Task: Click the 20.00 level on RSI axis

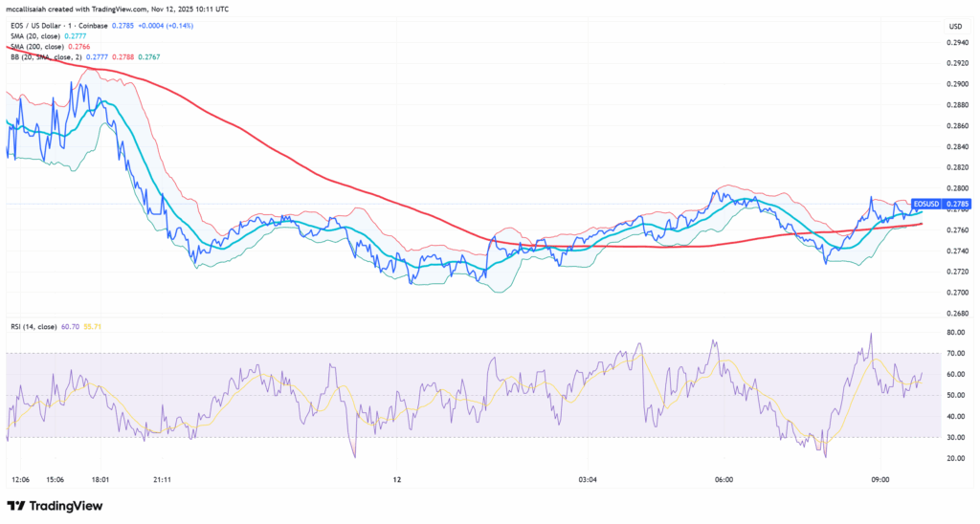Action: (956, 458)
